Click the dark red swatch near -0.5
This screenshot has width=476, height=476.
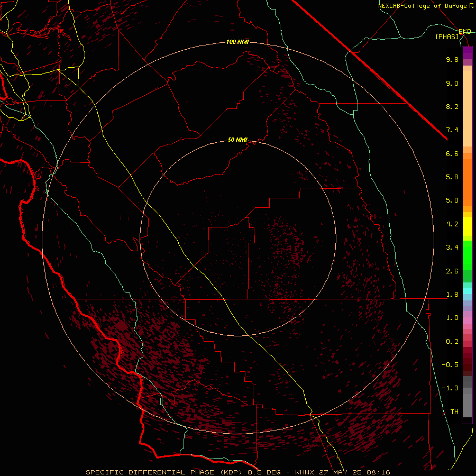[467, 364]
